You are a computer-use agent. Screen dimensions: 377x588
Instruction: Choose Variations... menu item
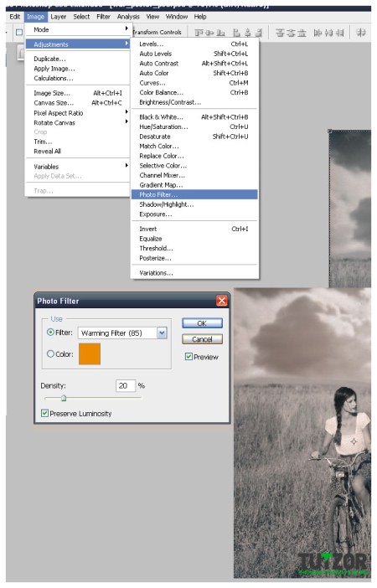(194, 273)
